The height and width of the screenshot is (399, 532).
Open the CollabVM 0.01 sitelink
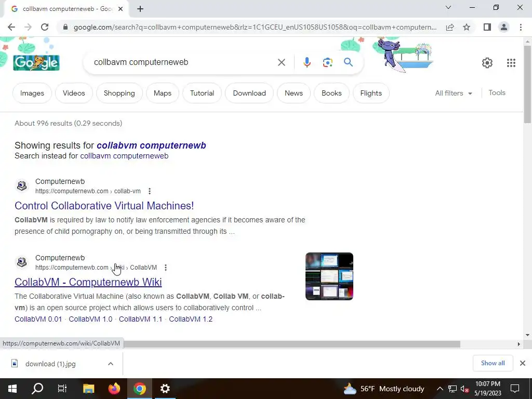(38, 320)
